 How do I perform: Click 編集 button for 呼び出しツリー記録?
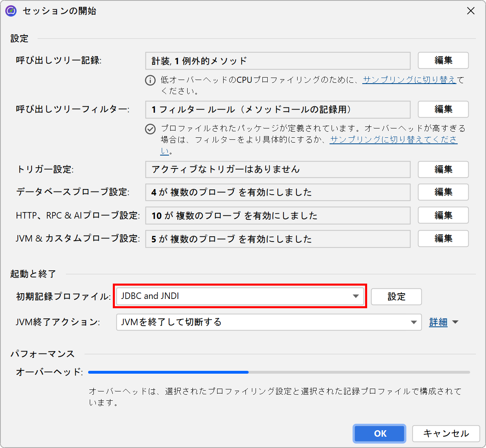point(443,61)
